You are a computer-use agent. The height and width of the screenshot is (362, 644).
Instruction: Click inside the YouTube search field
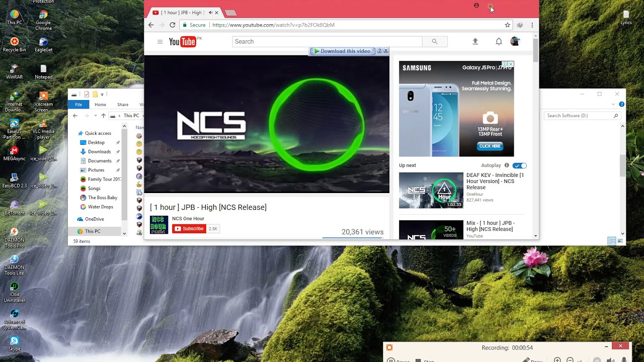327,42
